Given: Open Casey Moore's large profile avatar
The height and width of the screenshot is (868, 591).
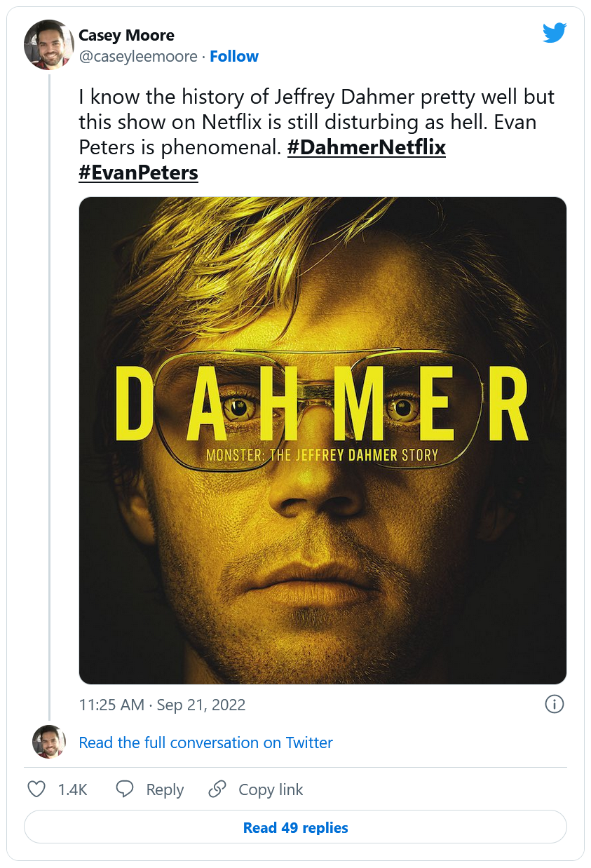Looking at the screenshot, I should pyautogui.click(x=49, y=45).
